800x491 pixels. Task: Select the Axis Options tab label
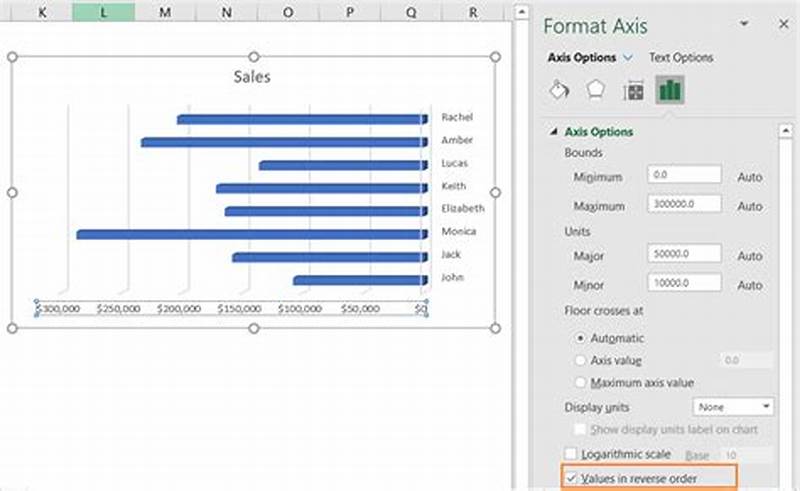click(x=582, y=58)
